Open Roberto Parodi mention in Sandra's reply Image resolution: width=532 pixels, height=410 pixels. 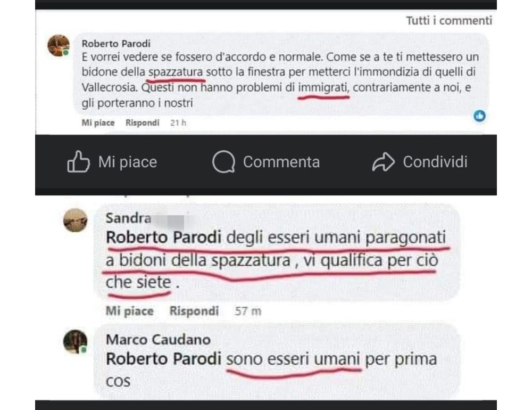[163, 237]
